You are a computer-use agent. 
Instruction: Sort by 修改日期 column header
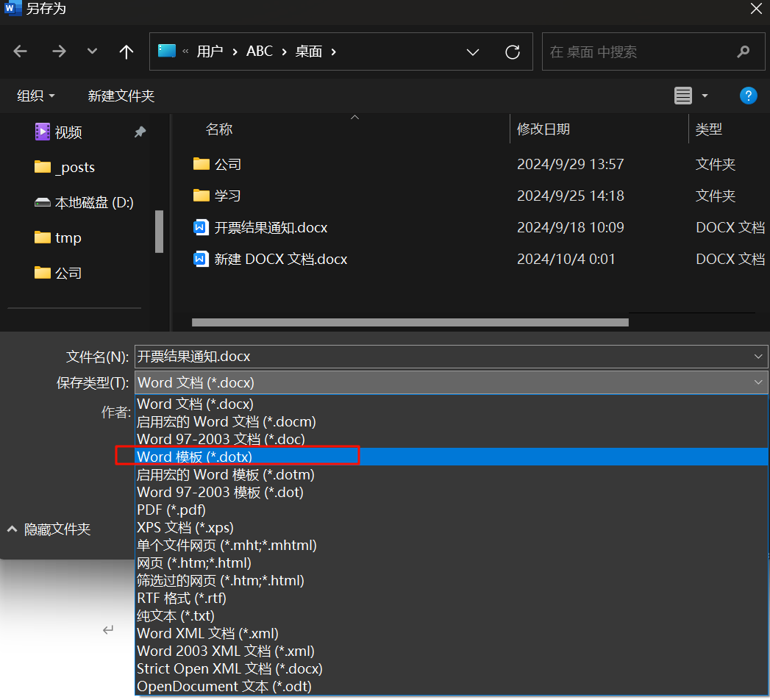tap(543, 129)
